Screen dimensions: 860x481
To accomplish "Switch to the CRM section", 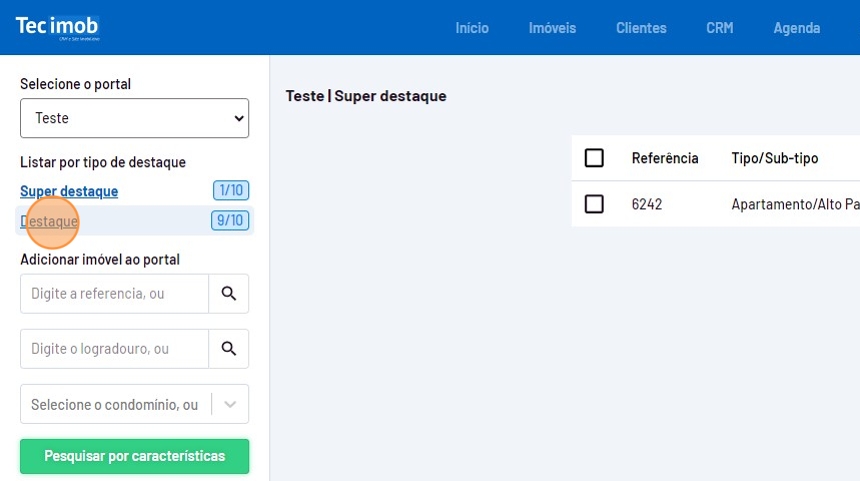I will pyautogui.click(x=719, y=28).
